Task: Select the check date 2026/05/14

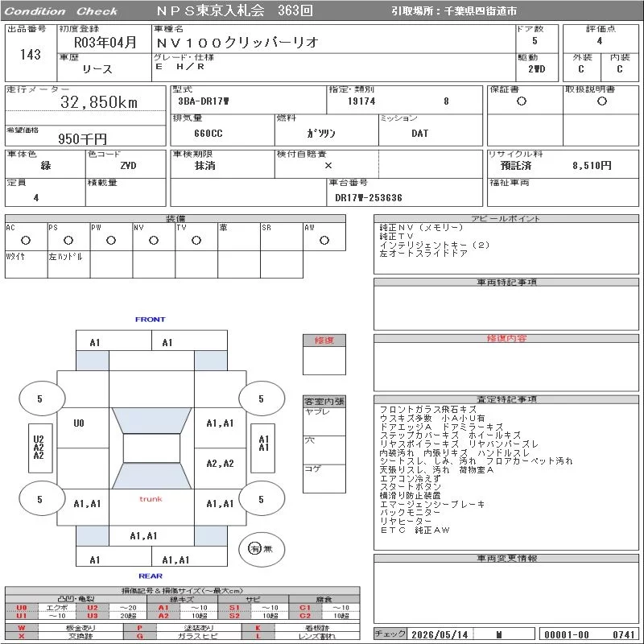Action: coord(440,634)
